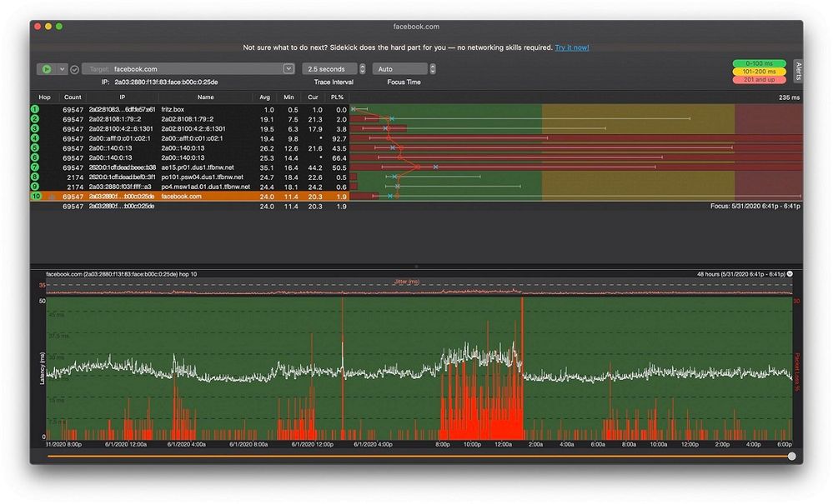
Task: Click the green start trace play button
Action: [47, 69]
